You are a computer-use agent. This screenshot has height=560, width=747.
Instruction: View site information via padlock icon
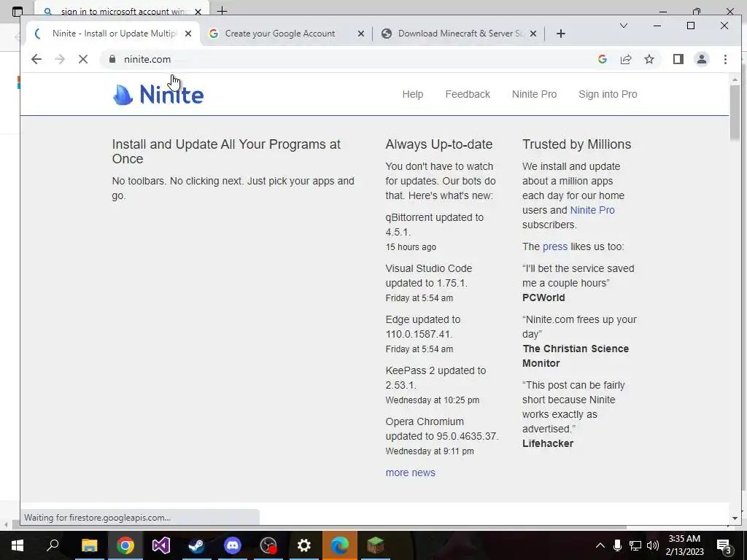(112, 59)
